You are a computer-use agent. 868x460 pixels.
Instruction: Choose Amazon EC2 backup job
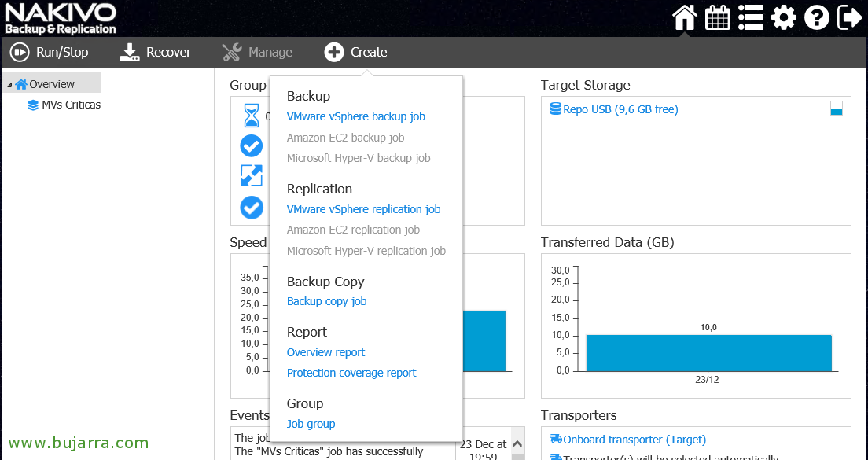[345, 138]
